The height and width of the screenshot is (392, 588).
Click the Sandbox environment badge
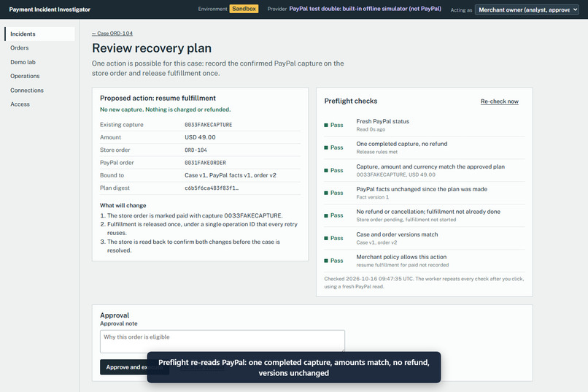click(244, 9)
